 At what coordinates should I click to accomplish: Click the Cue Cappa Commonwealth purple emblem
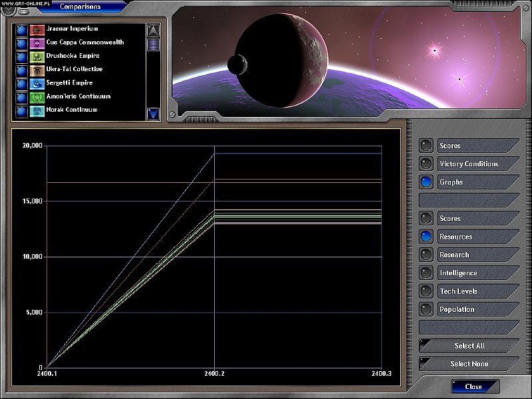point(37,43)
